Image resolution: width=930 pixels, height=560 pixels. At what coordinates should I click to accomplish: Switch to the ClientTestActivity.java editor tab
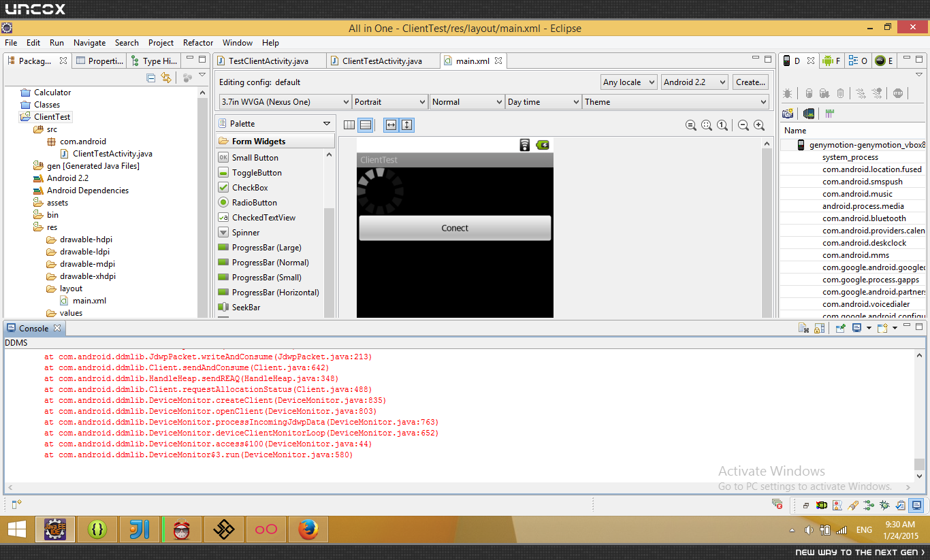(382, 61)
